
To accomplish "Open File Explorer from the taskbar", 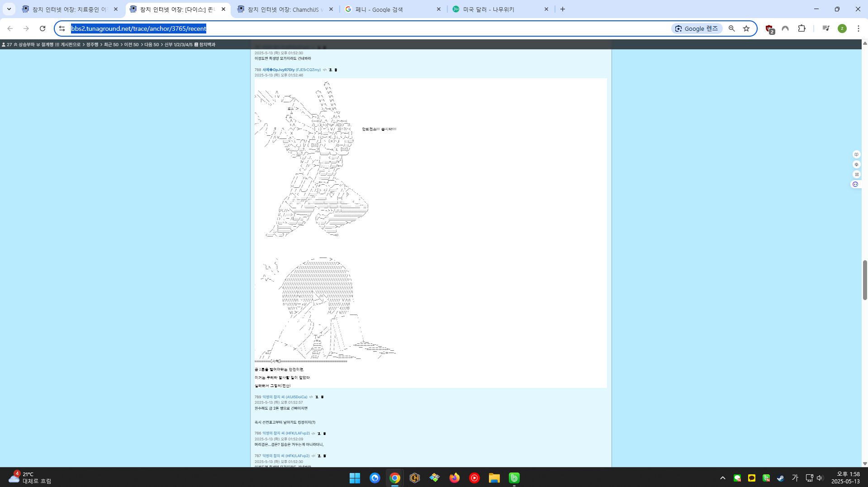I will pos(494,478).
